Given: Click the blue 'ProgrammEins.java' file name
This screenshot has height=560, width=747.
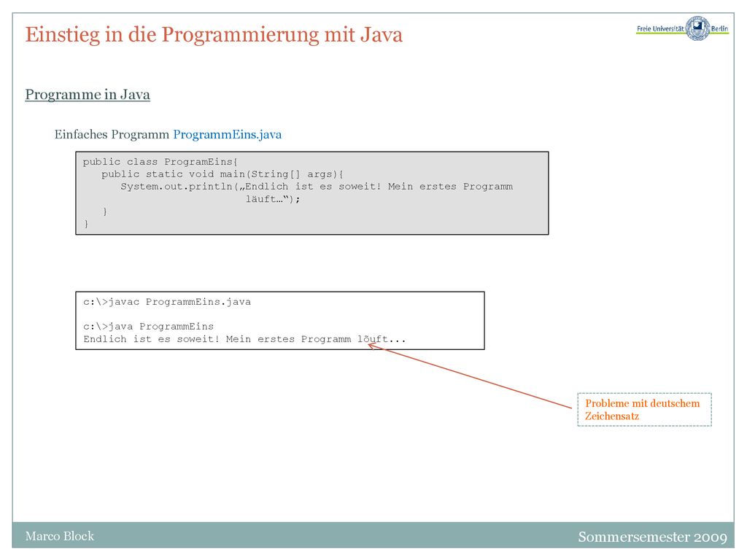Looking at the screenshot, I should [x=228, y=135].
